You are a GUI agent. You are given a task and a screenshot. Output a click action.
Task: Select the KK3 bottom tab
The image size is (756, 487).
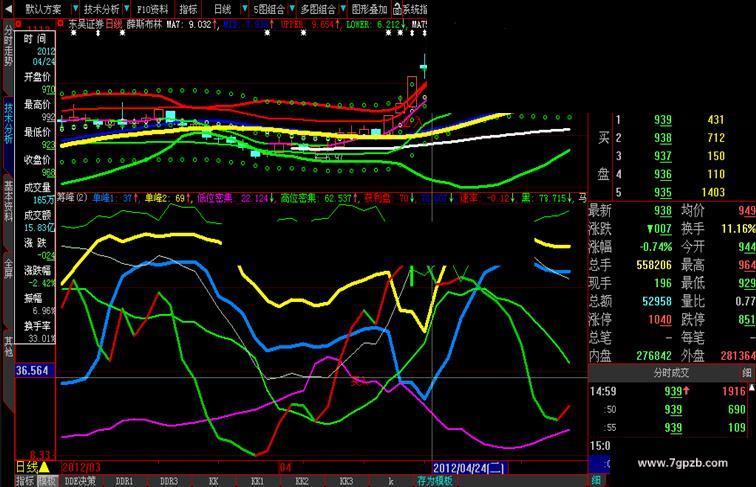(346, 481)
